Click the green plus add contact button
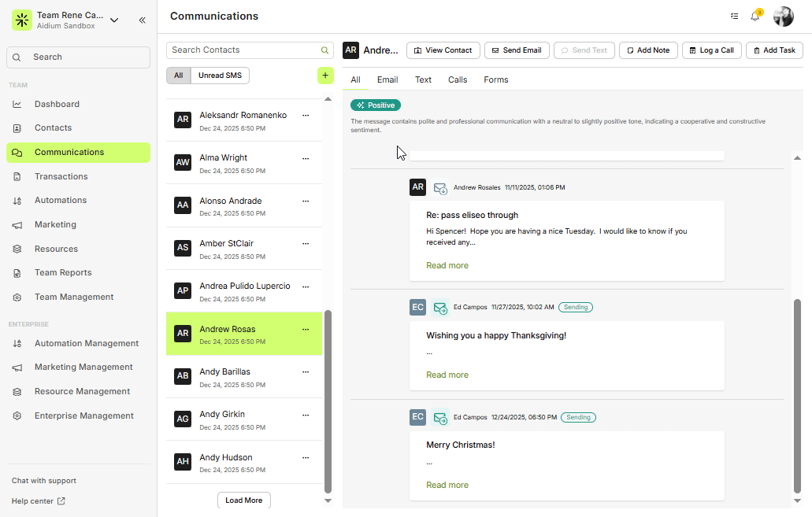Screen dimensions: 812x517 pyautogui.click(x=325, y=76)
